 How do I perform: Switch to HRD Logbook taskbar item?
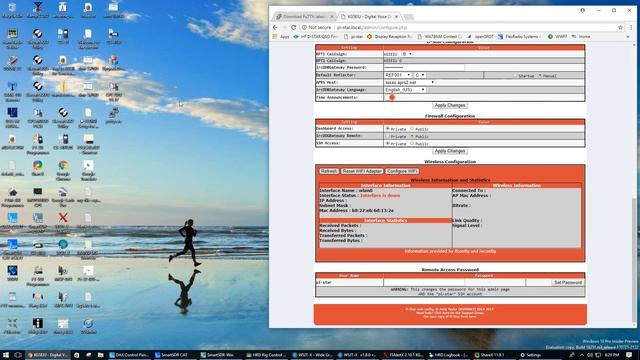tap(449, 355)
